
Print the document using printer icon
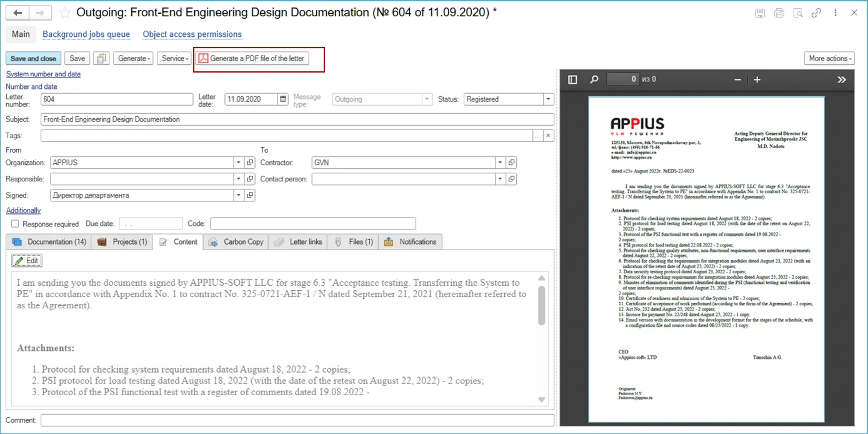pos(779,13)
